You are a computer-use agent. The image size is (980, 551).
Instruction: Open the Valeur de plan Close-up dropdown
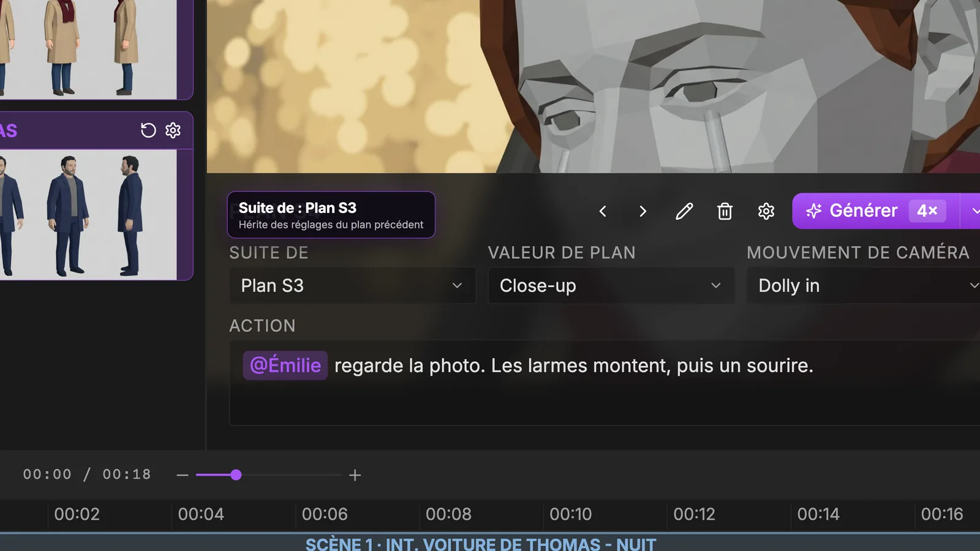pyautogui.click(x=611, y=285)
